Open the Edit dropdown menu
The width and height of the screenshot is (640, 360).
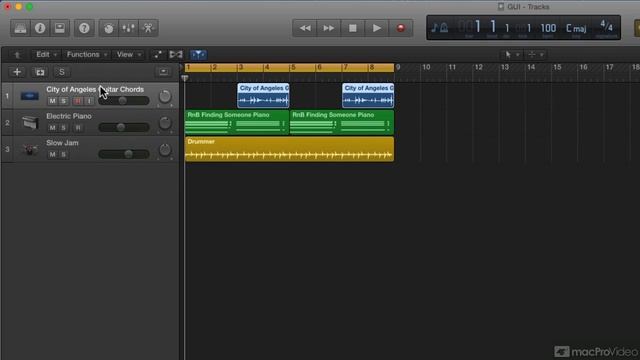pyautogui.click(x=46, y=54)
